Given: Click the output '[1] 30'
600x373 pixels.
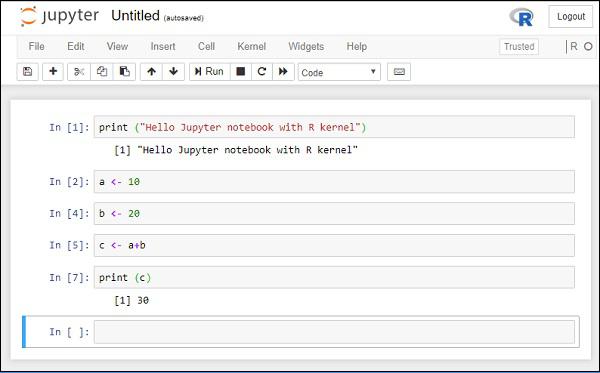Looking at the screenshot, I should click(131, 301).
